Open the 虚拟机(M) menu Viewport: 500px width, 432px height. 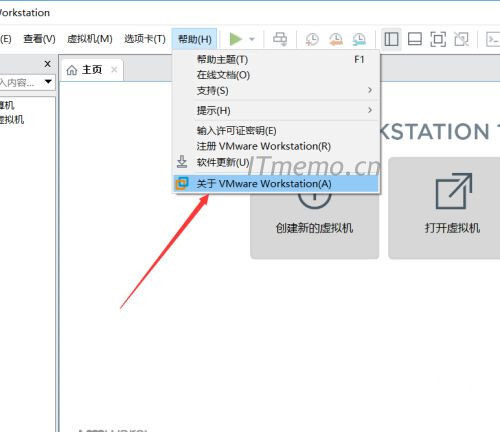click(x=90, y=39)
